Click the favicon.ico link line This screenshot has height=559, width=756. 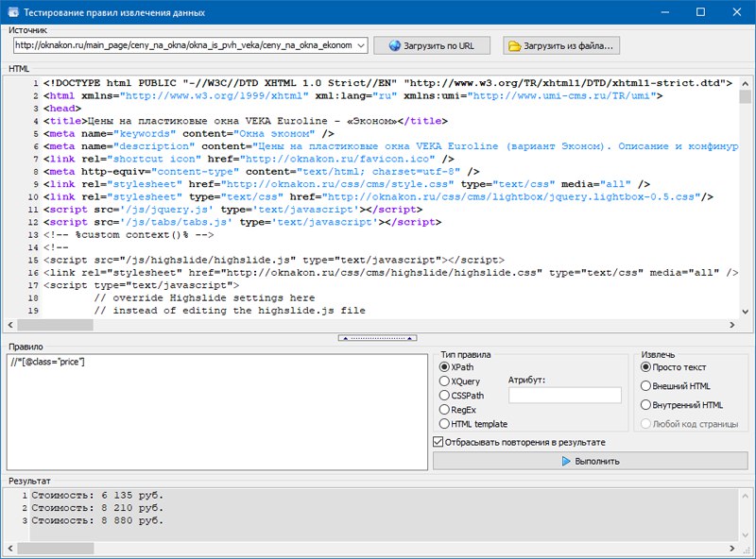point(249,159)
